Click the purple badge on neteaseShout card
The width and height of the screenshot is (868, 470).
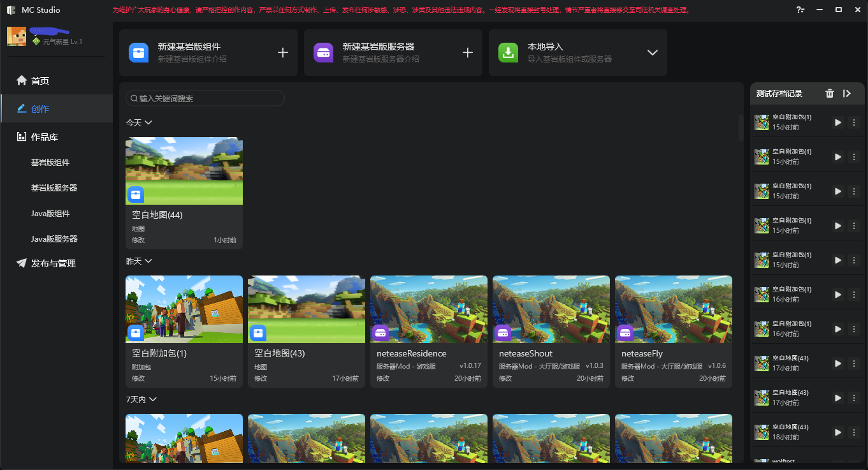coord(503,333)
